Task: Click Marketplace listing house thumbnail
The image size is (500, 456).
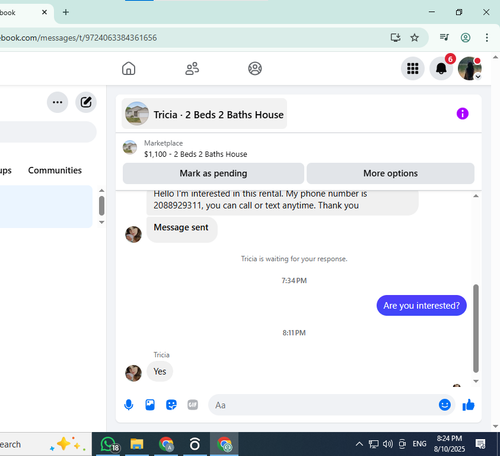Action: point(130,147)
